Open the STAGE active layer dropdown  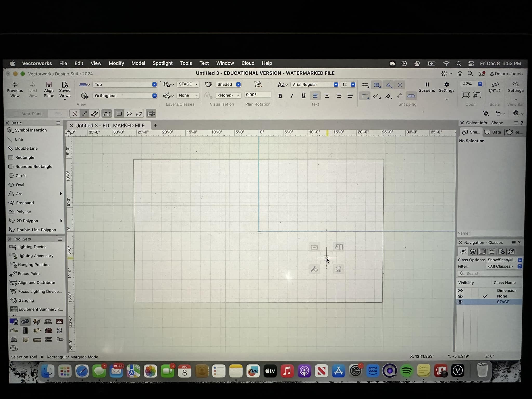[x=188, y=84]
